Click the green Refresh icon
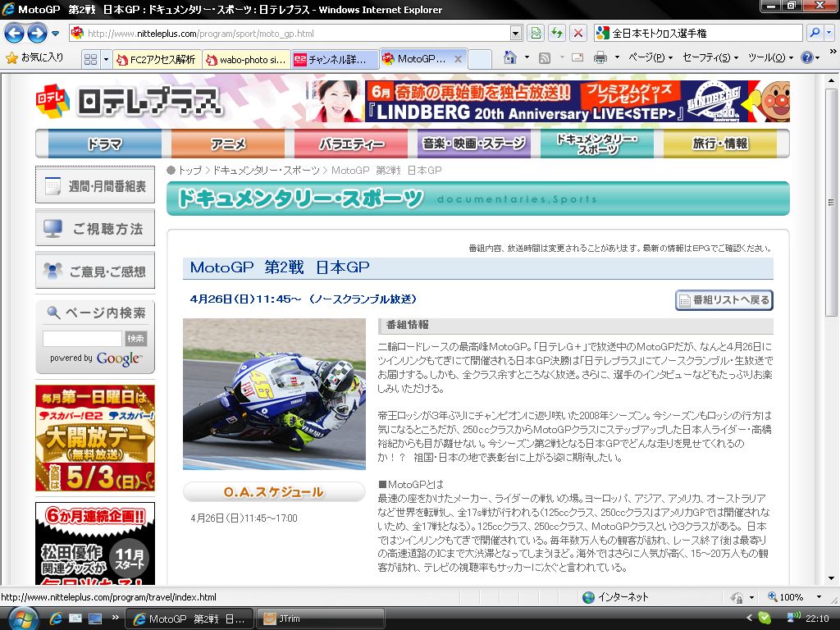The height and width of the screenshot is (630, 840). pyautogui.click(x=557, y=33)
